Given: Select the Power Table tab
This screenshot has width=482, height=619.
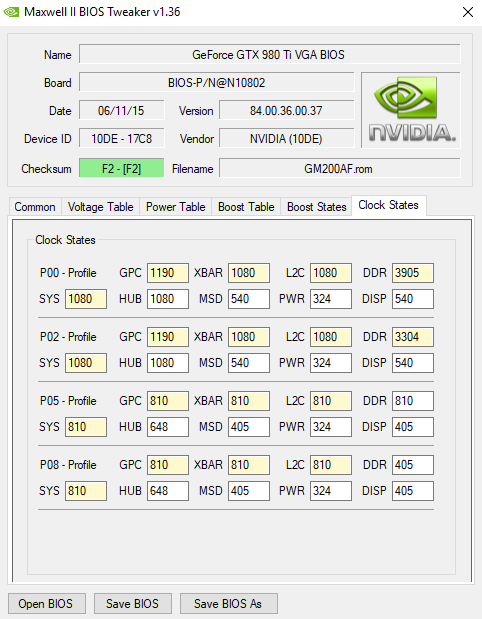Looking at the screenshot, I should click(x=176, y=207).
